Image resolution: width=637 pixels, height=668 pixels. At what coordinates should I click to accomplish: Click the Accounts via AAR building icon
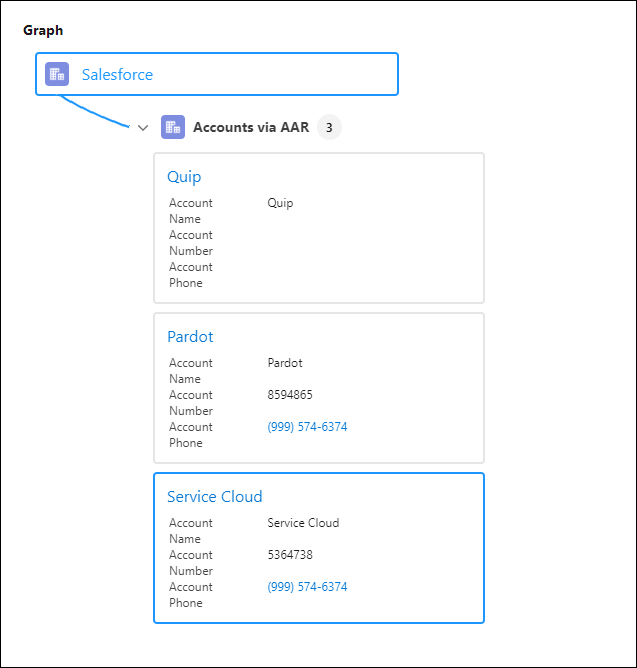coord(173,127)
